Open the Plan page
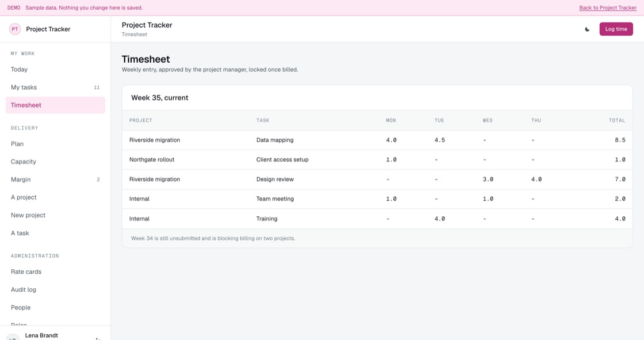644x340 pixels. click(x=55, y=144)
